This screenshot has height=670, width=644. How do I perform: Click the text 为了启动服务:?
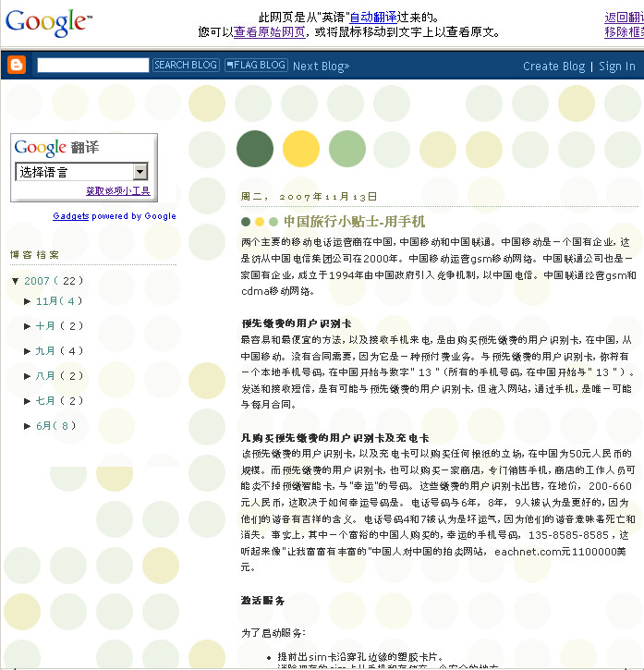pos(273,633)
